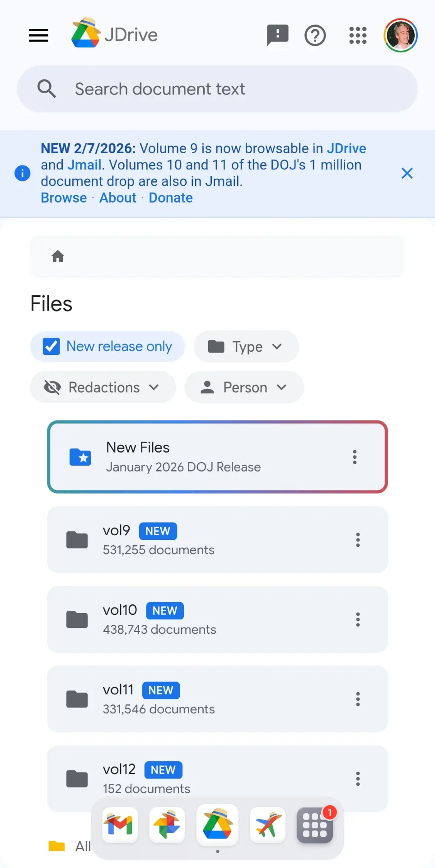Image resolution: width=435 pixels, height=868 pixels.
Task: Open the New Files January 2026 folder
Action: 217,457
